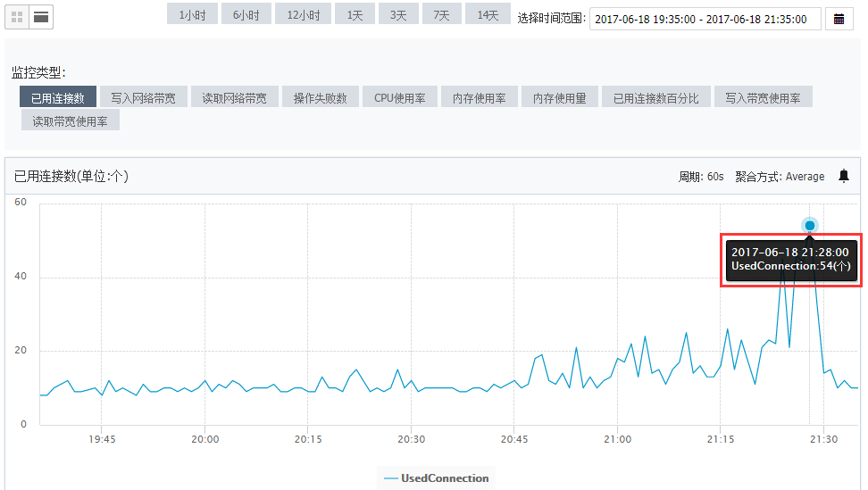Viewport: 868px width, 490px height.
Task: Select the 12小时 time range
Action: [304, 13]
